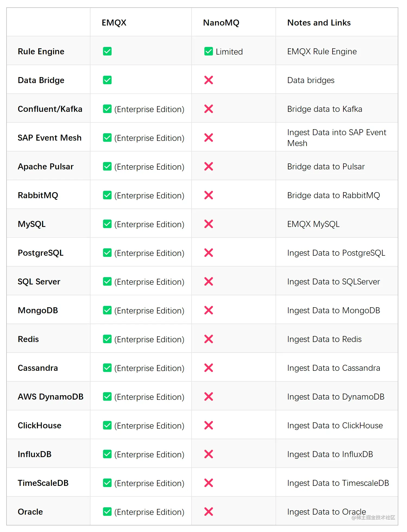Viewport: 407px width, 532px height.
Task: Click the green checkmark in EMQX Rule Engine row
Action: pos(107,51)
